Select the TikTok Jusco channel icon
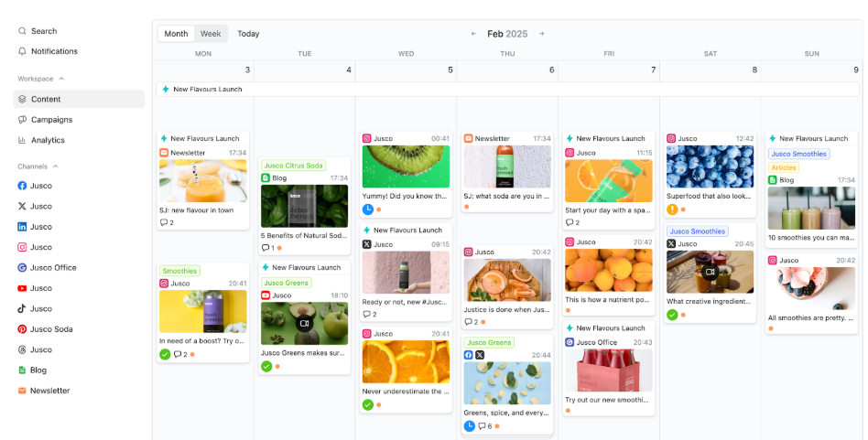868x440 pixels. click(x=22, y=309)
